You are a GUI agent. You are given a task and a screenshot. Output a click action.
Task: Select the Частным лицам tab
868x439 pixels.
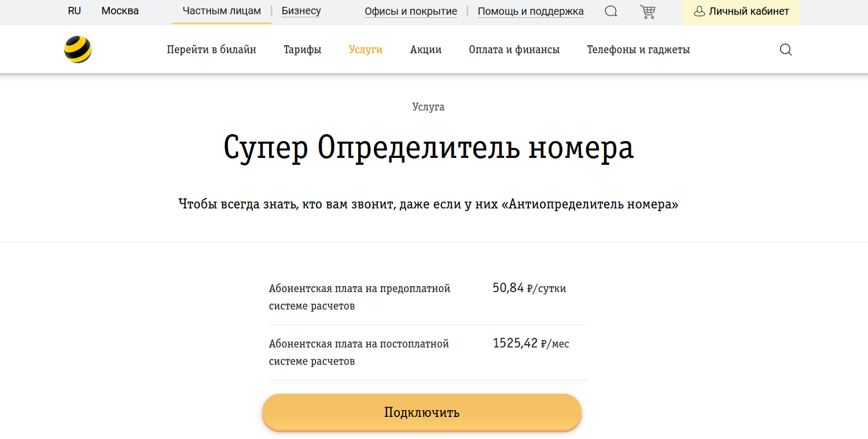pyautogui.click(x=222, y=11)
